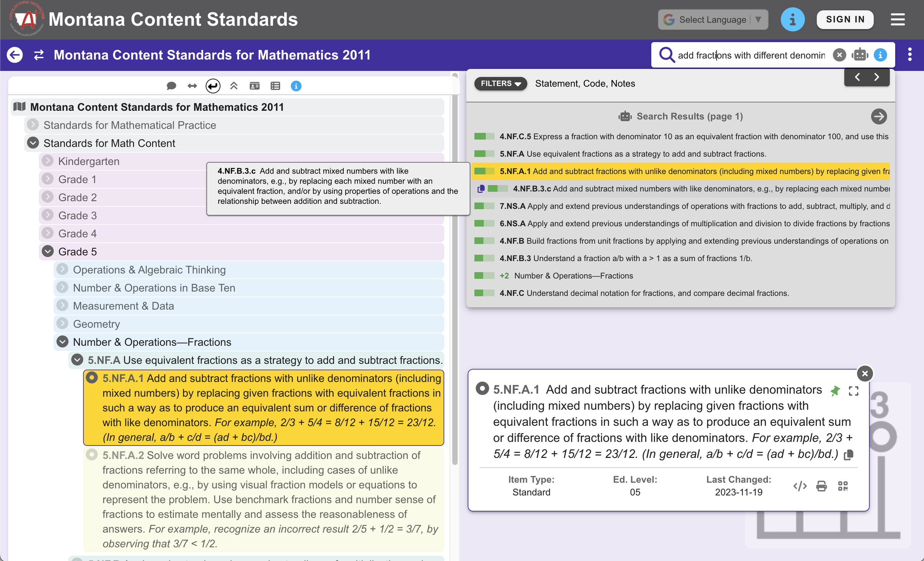The image size is (924, 561).
Task: Collapse the 5.NF.A cluster
Action: click(77, 360)
